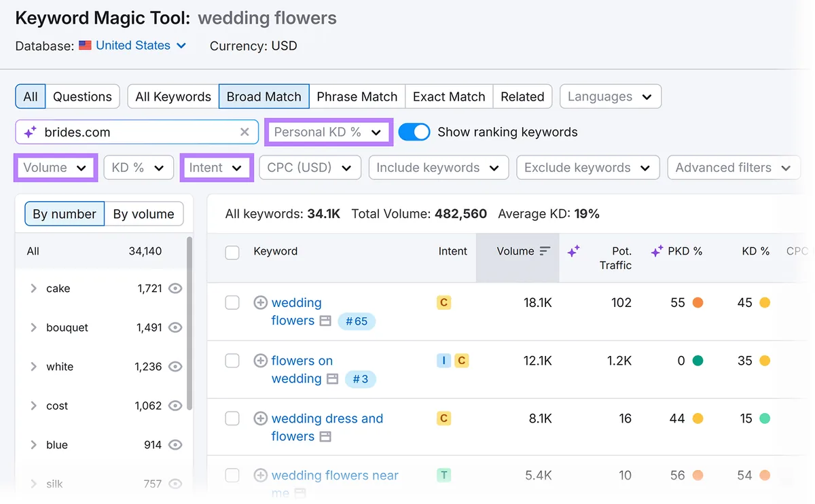Screen dimensions: 815x504
Task: Switch to Related tab
Action: (522, 96)
